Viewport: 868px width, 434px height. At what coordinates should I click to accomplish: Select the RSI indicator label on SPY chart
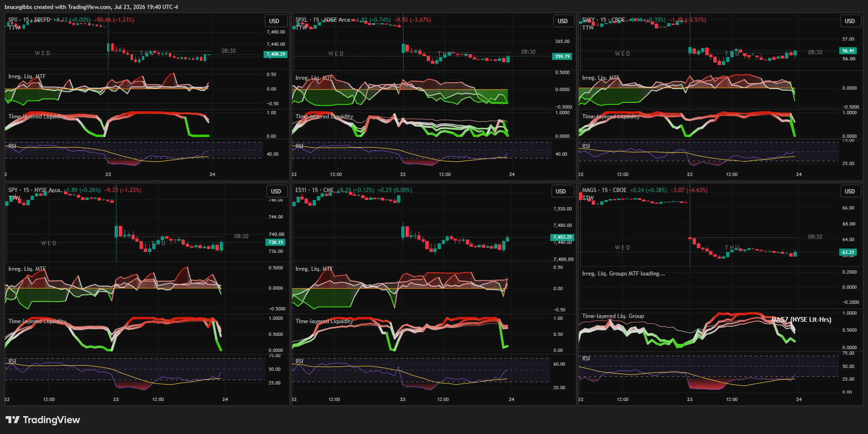12,361
